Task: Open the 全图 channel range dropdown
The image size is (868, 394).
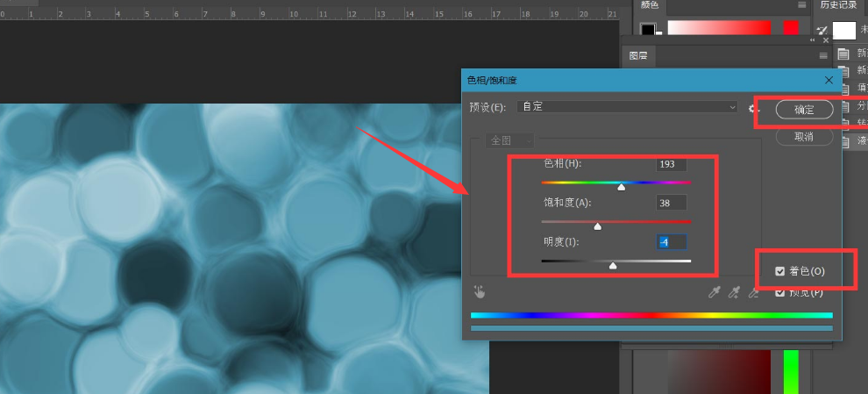Action: (x=511, y=140)
